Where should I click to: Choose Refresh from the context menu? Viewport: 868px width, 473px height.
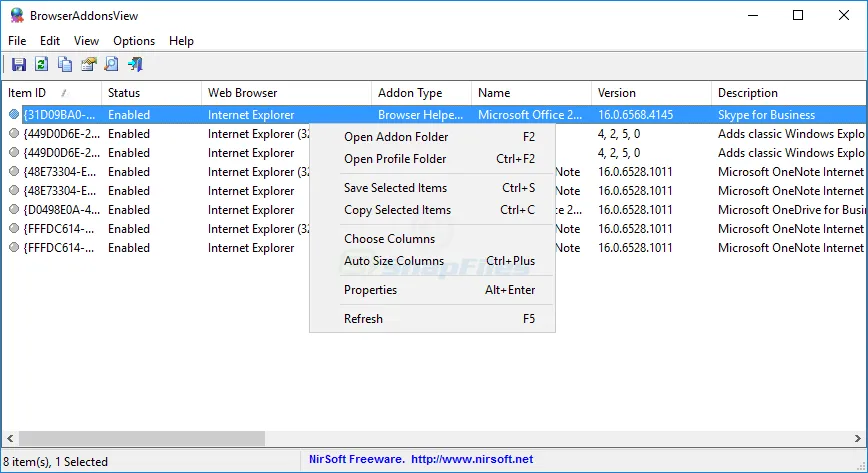point(432,318)
